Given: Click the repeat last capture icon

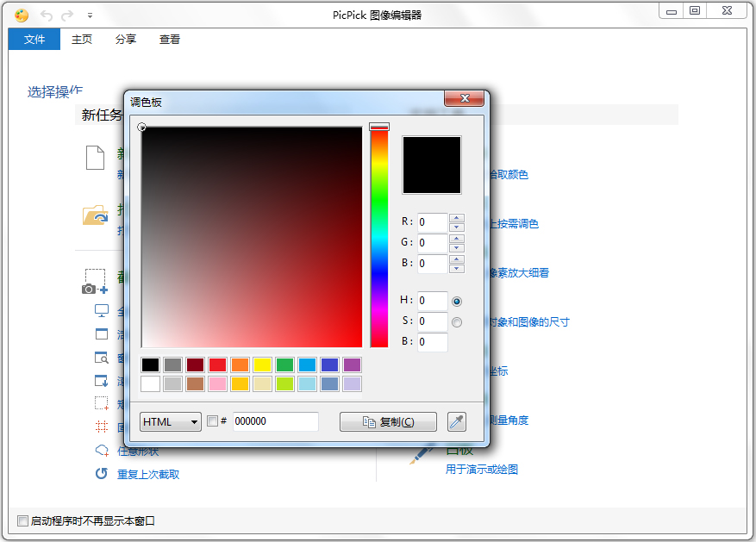Looking at the screenshot, I should [x=101, y=473].
